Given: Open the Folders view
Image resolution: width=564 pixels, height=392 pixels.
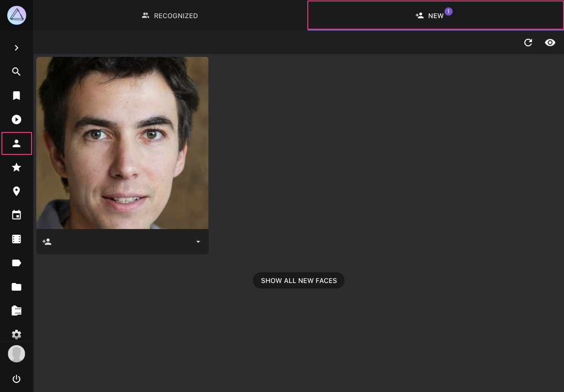Looking at the screenshot, I should pos(17,287).
